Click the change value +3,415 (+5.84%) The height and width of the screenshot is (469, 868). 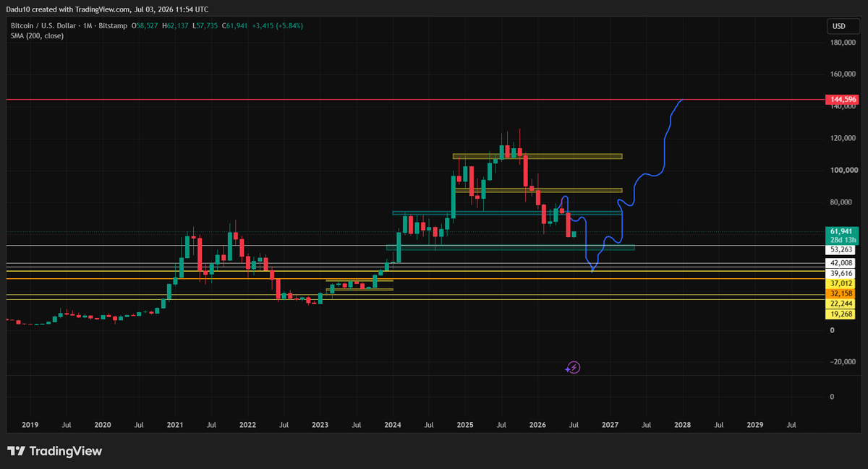pos(277,26)
